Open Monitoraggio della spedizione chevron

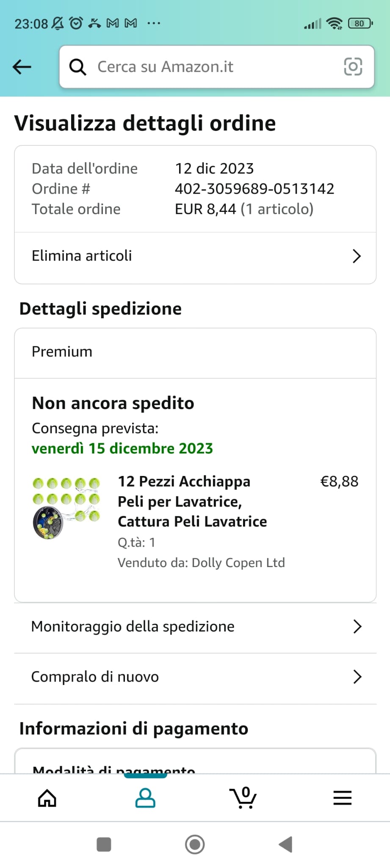357,626
